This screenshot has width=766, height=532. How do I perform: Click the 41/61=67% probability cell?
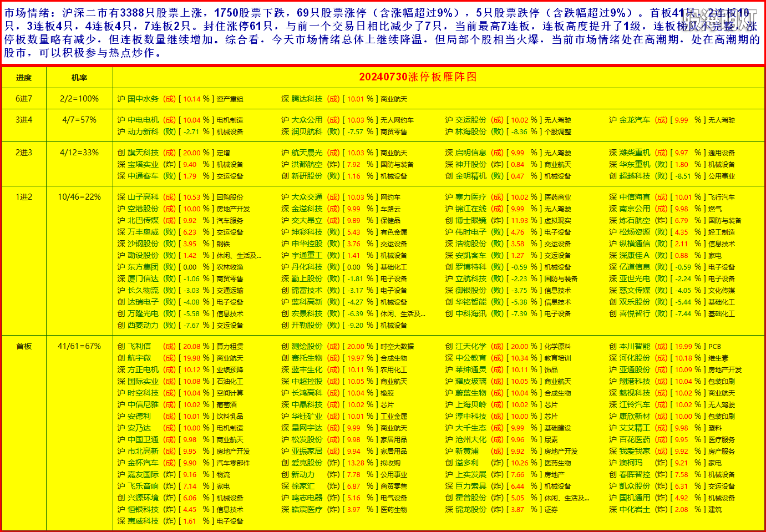[79, 346]
